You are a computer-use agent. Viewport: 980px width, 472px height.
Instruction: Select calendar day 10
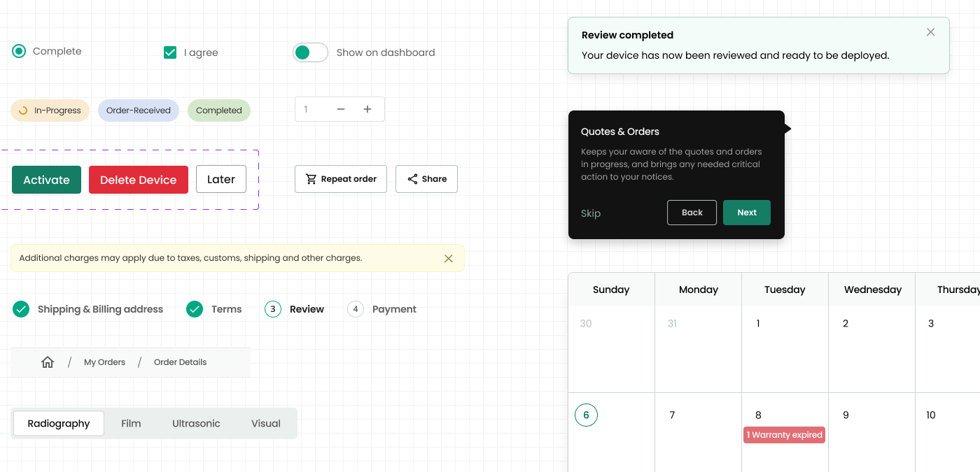click(x=931, y=415)
